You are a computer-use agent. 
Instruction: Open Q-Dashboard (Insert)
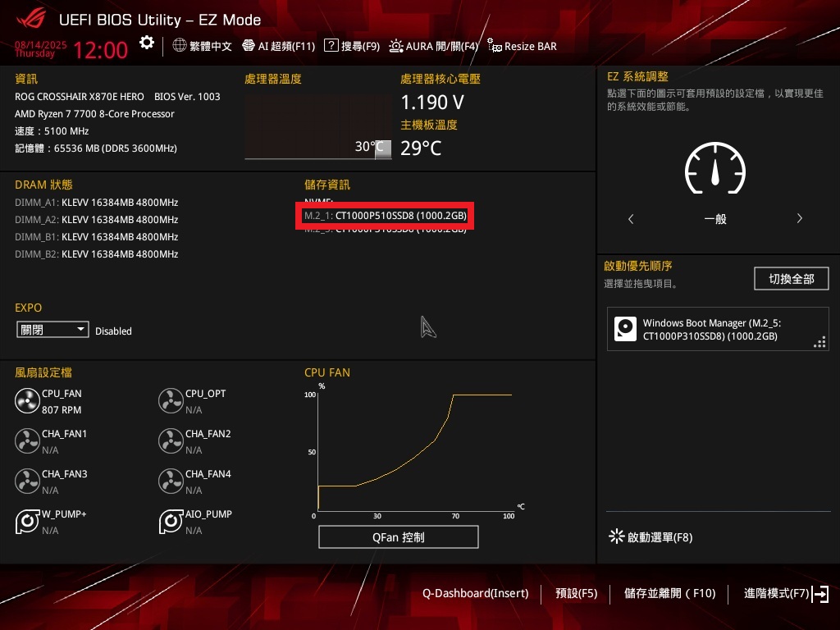[x=475, y=594]
